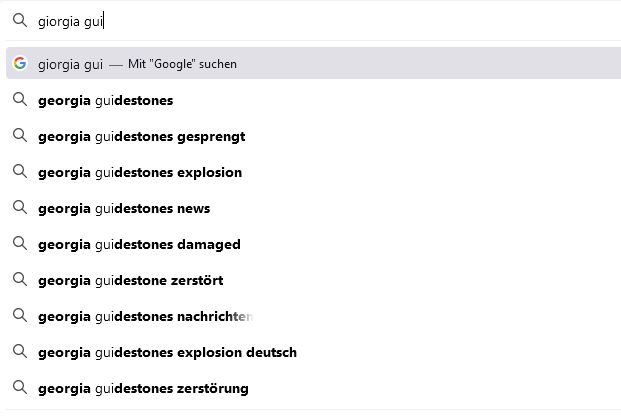Open suggestion 'georgia guidestones news'
This screenshot has width=621, height=418.
pos(124,208)
